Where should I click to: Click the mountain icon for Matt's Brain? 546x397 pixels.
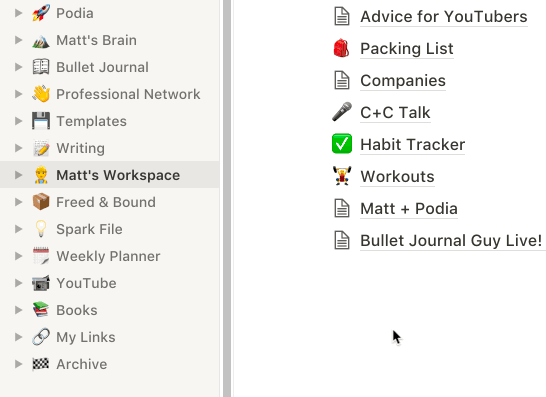(41, 40)
